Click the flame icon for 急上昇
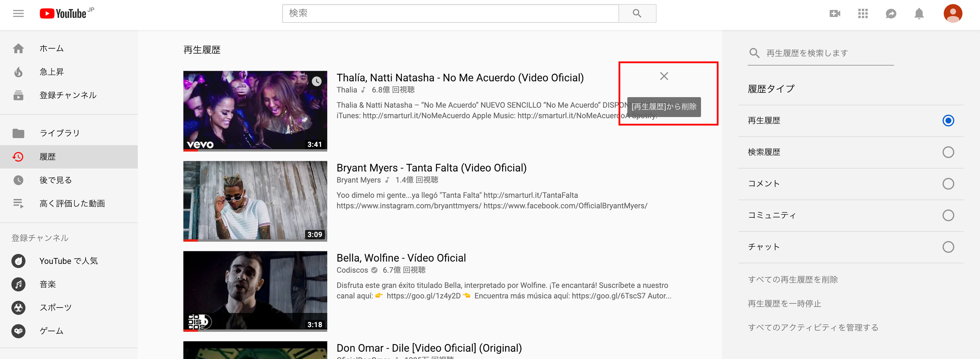The image size is (980, 359). click(18, 72)
